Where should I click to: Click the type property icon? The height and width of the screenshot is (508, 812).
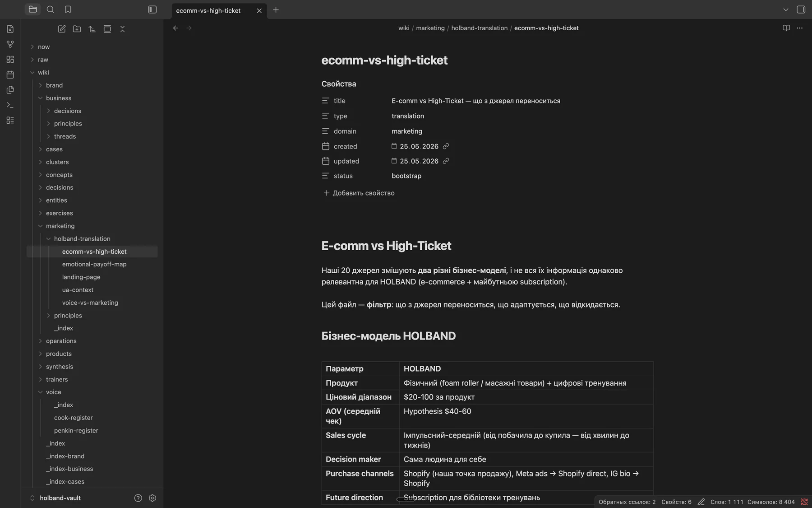point(326,116)
